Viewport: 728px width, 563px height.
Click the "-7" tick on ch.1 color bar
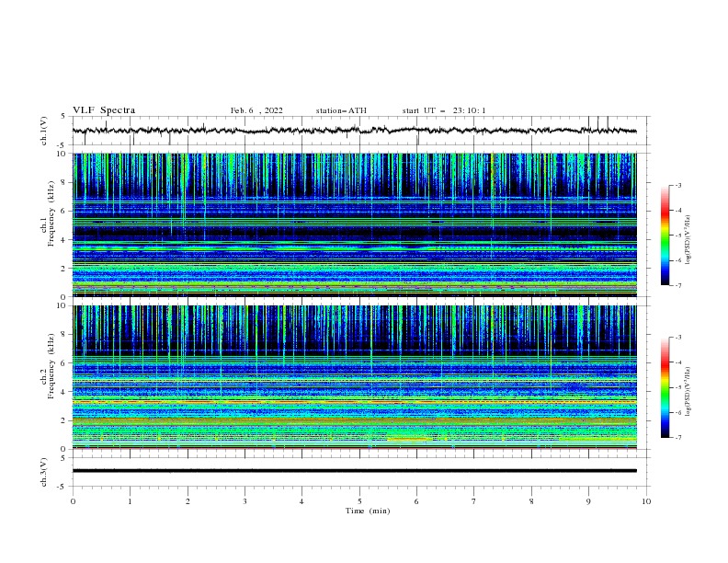tap(677, 286)
